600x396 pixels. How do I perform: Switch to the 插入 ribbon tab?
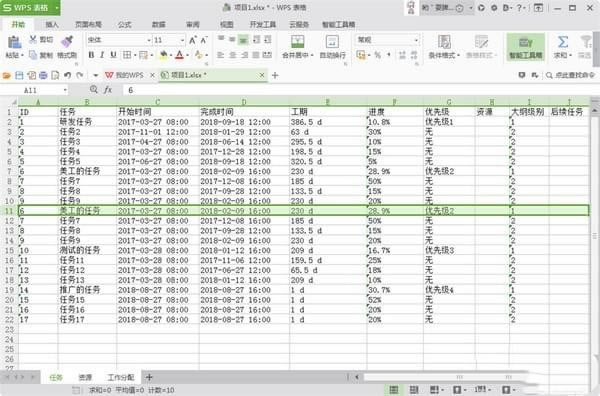(52, 24)
